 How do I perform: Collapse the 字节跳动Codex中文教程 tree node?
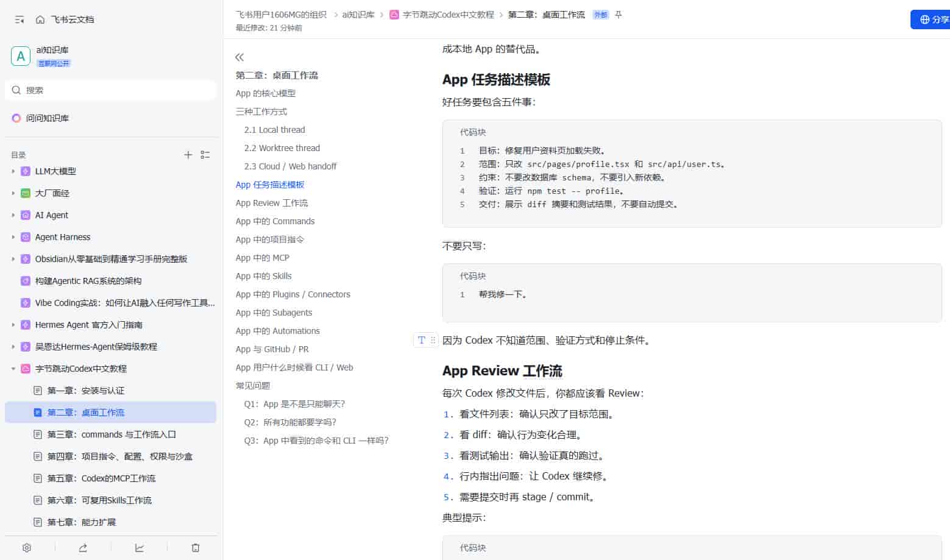13,369
